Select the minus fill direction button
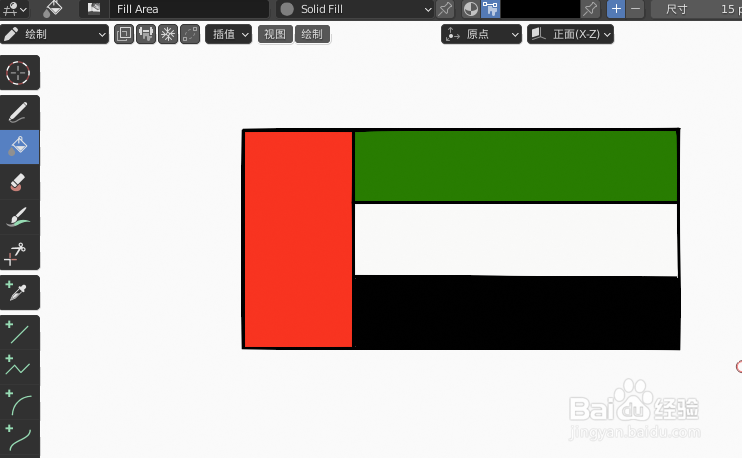 (636, 9)
